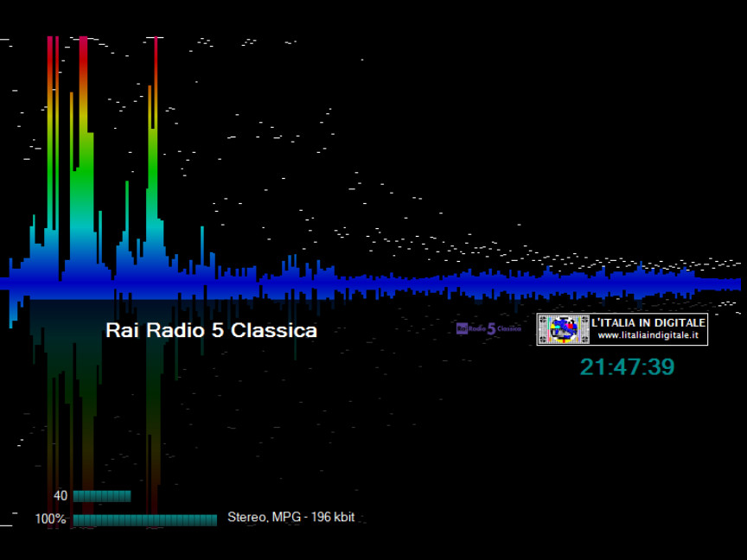Click the 196 kbit bitrate value
Screen dimensions: 747x560
pyautogui.click(x=334, y=518)
